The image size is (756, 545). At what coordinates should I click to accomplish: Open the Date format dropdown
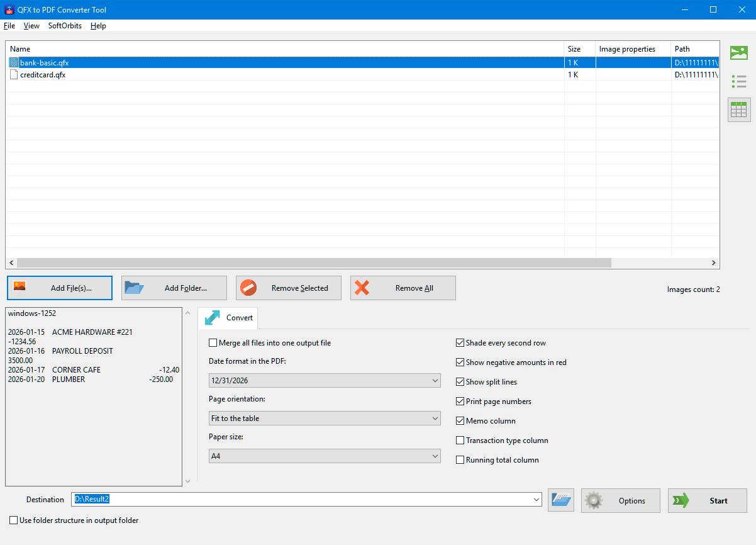point(325,381)
